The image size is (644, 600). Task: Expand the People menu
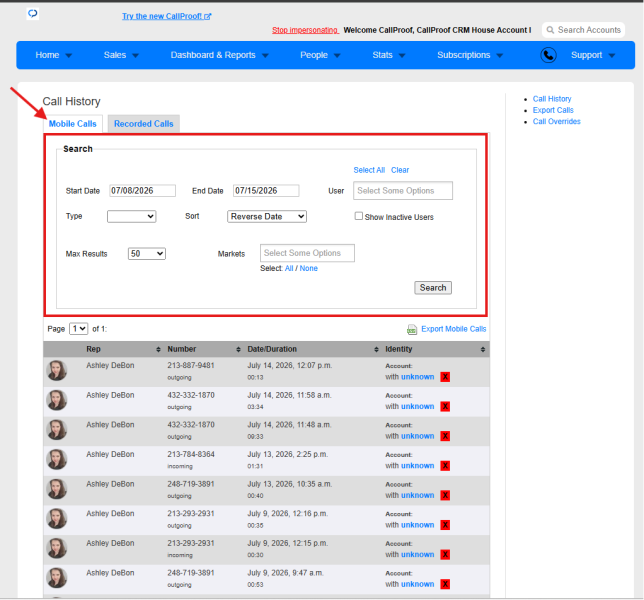click(x=320, y=55)
